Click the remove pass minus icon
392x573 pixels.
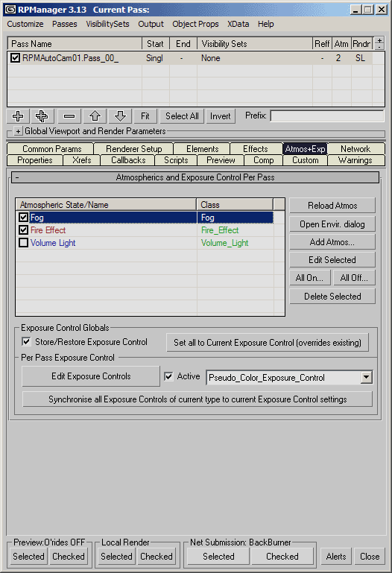pos(69,116)
